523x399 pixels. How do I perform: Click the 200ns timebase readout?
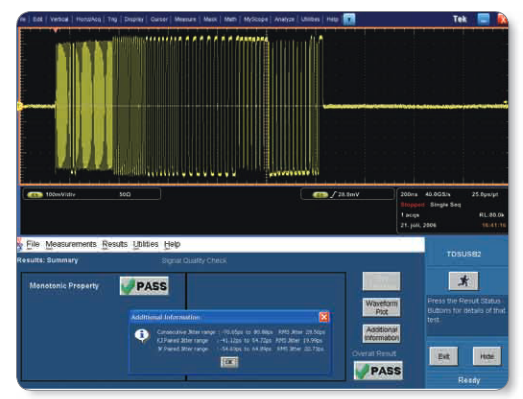[x=408, y=194]
